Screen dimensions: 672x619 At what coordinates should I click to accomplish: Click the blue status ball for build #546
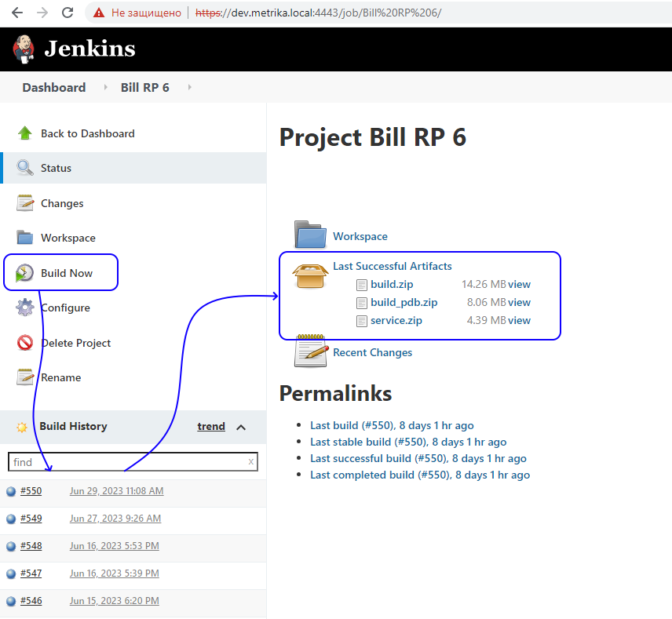pyautogui.click(x=11, y=601)
